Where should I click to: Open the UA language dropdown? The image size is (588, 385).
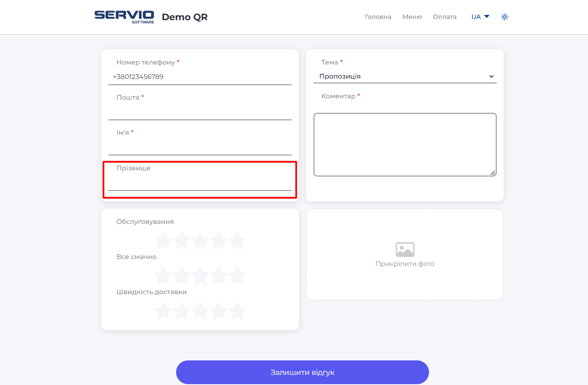480,17
